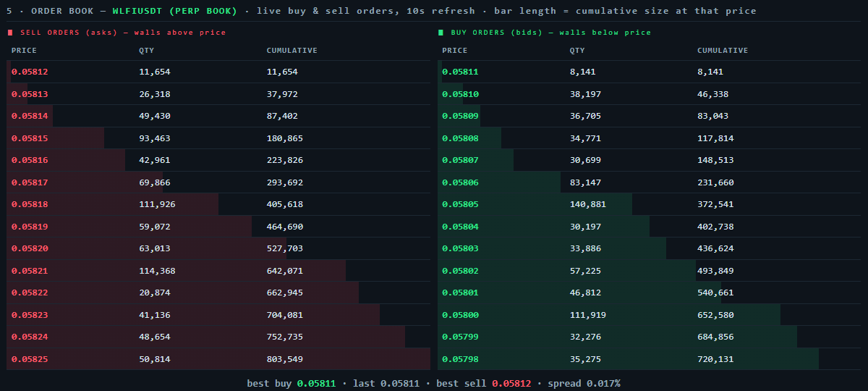Screen dimensions: 868x391
Task: Select bid price 0.05811 in the bids table
Action: pyautogui.click(x=460, y=72)
